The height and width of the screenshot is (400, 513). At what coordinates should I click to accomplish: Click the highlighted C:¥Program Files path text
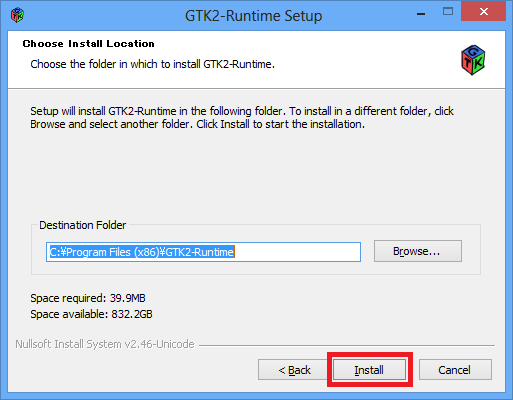point(142,252)
